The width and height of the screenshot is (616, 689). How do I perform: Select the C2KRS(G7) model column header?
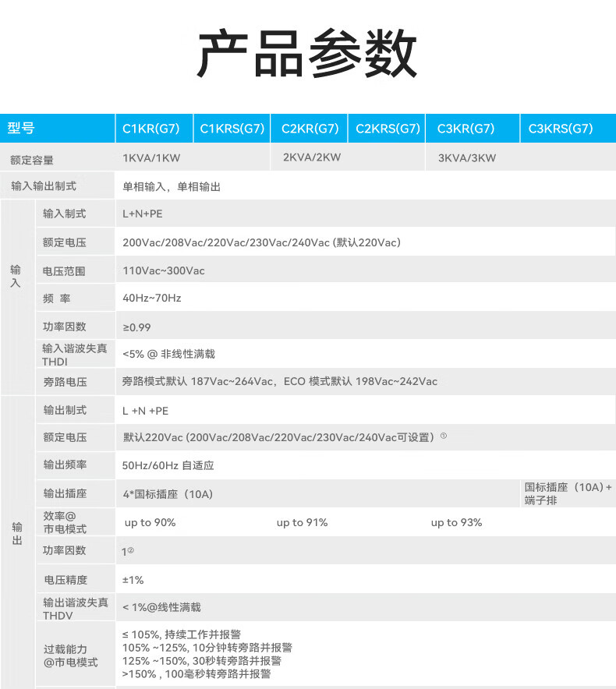pos(388,129)
